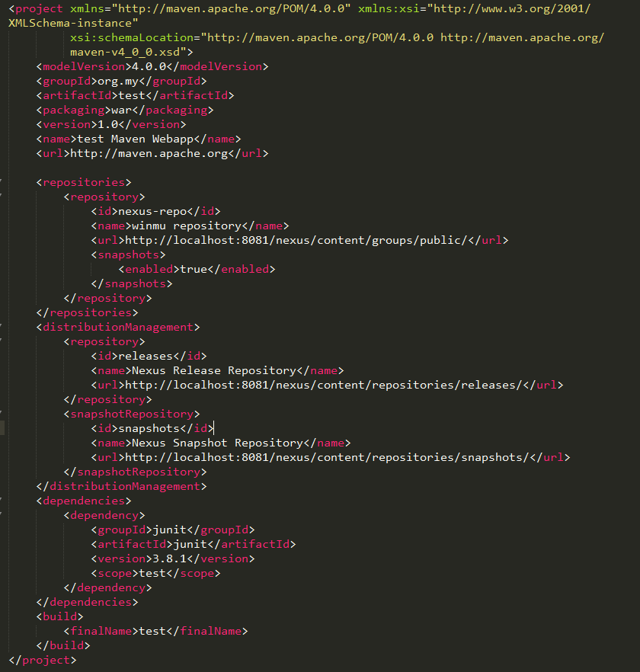Click the opening dependencies tag
This screenshot has height=672, width=640.
[84, 501]
